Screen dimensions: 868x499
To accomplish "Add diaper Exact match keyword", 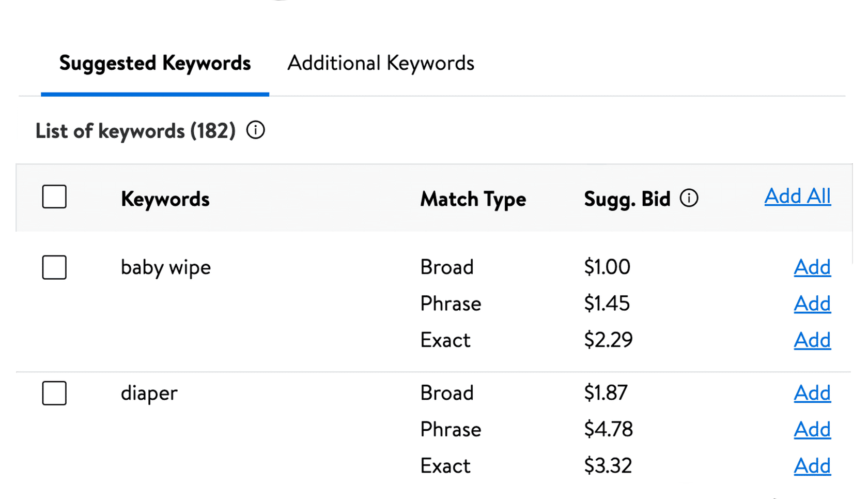I will [812, 466].
